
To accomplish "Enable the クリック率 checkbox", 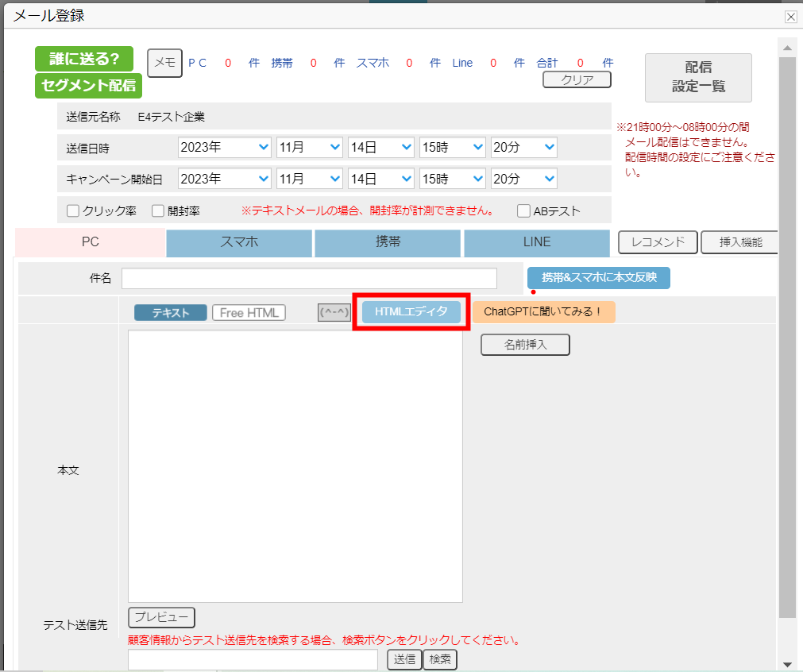I will pos(73,211).
